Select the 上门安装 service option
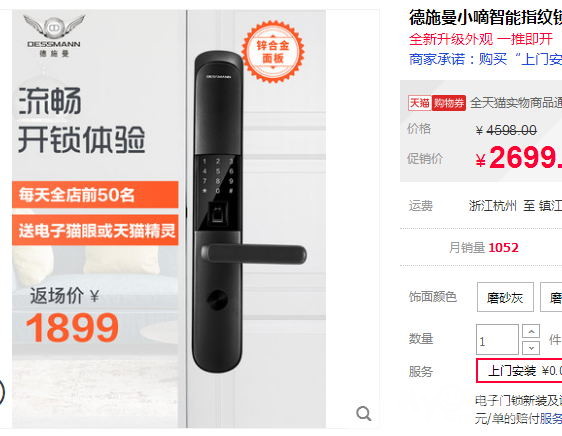 [519, 371]
